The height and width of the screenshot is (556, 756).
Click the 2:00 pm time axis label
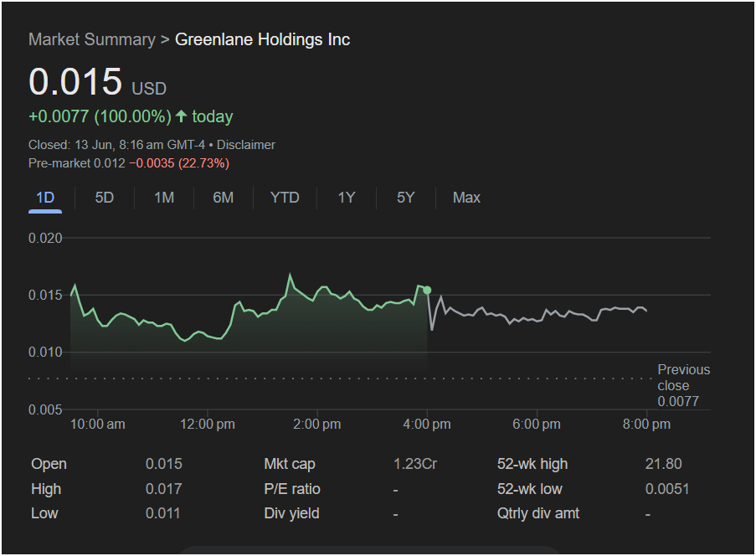316,425
